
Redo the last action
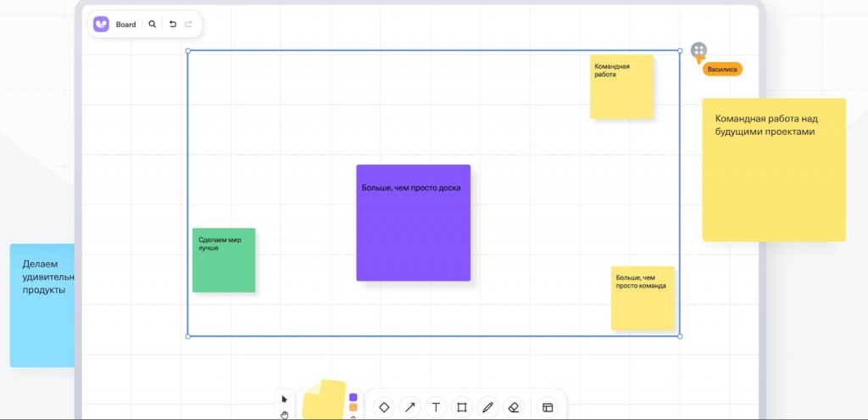(188, 25)
